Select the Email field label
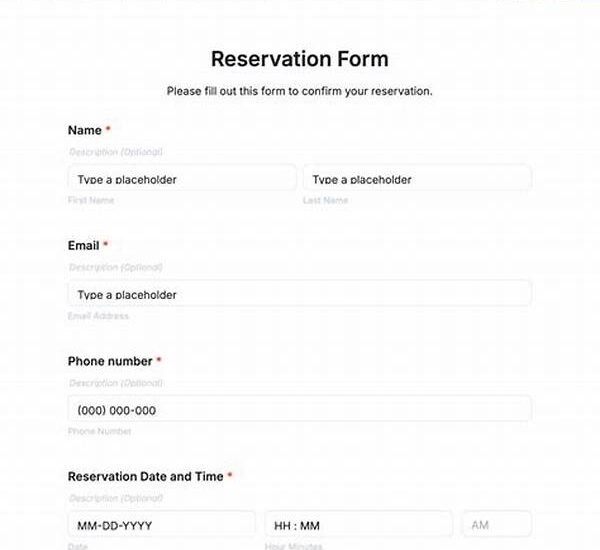600x550 pixels. click(84, 245)
